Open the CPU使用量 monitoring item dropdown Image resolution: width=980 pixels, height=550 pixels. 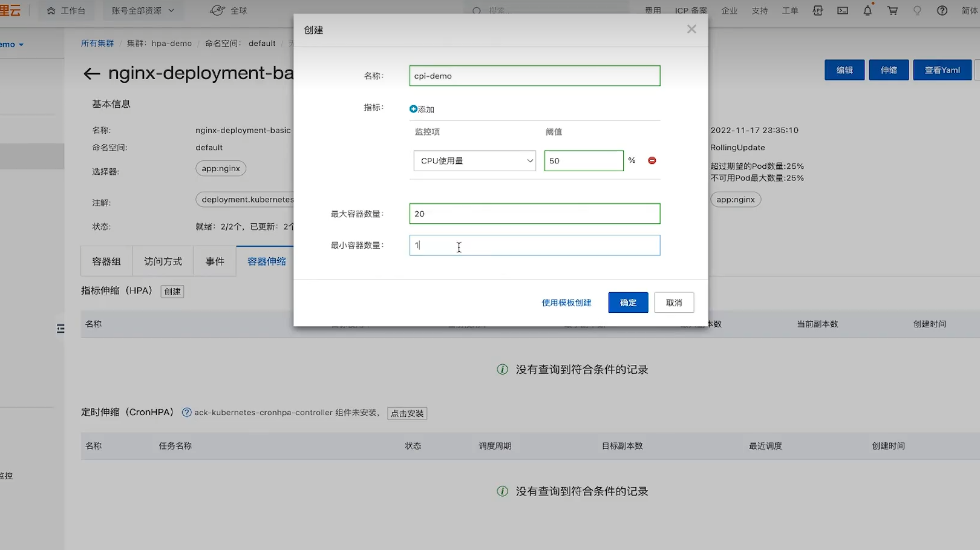point(474,160)
